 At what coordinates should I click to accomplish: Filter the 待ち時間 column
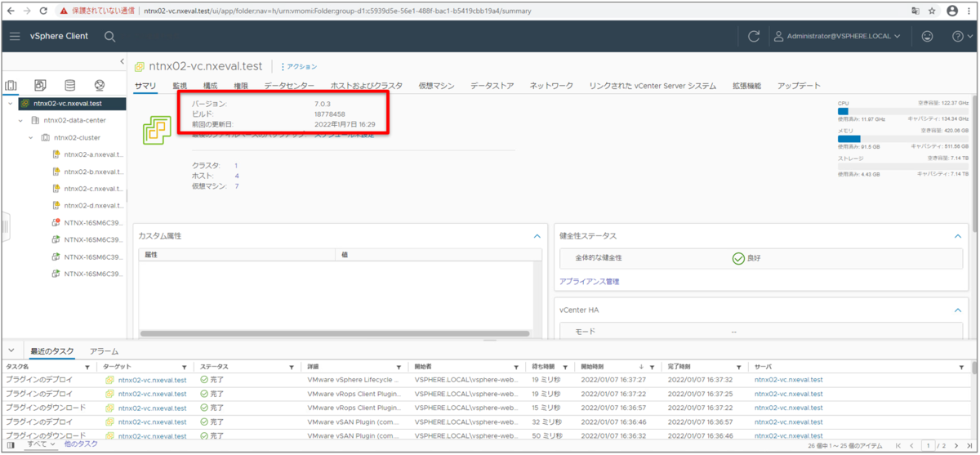click(x=563, y=368)
